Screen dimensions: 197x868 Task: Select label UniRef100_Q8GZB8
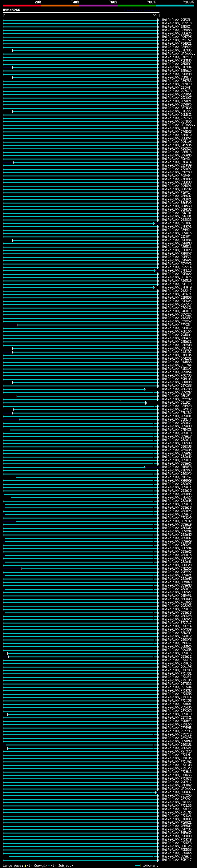click(x=177, y=389)
